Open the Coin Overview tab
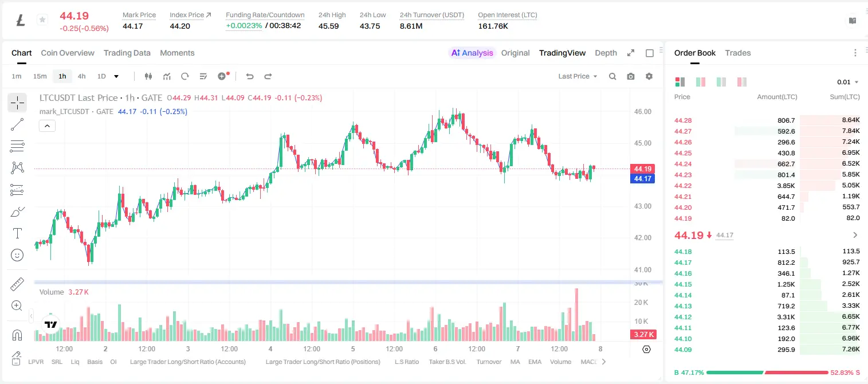Viewport: 868px width, 384px height. click(x=68, y=53)
